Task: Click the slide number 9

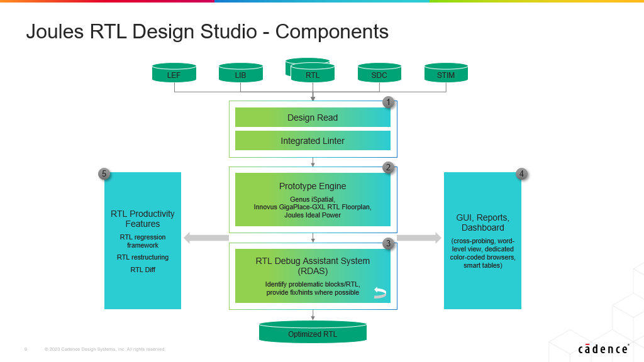Action: [x=25, y=349]
